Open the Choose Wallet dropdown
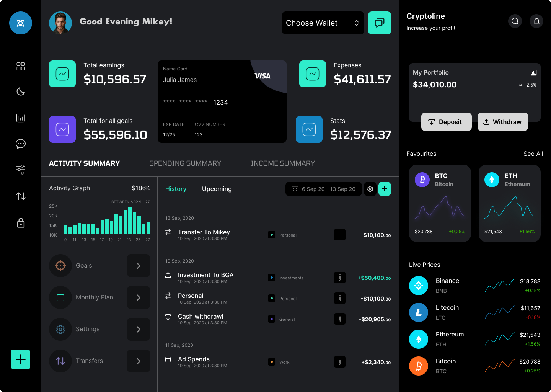The height and width of the screenshot is (392, 551). coord(323,23)
